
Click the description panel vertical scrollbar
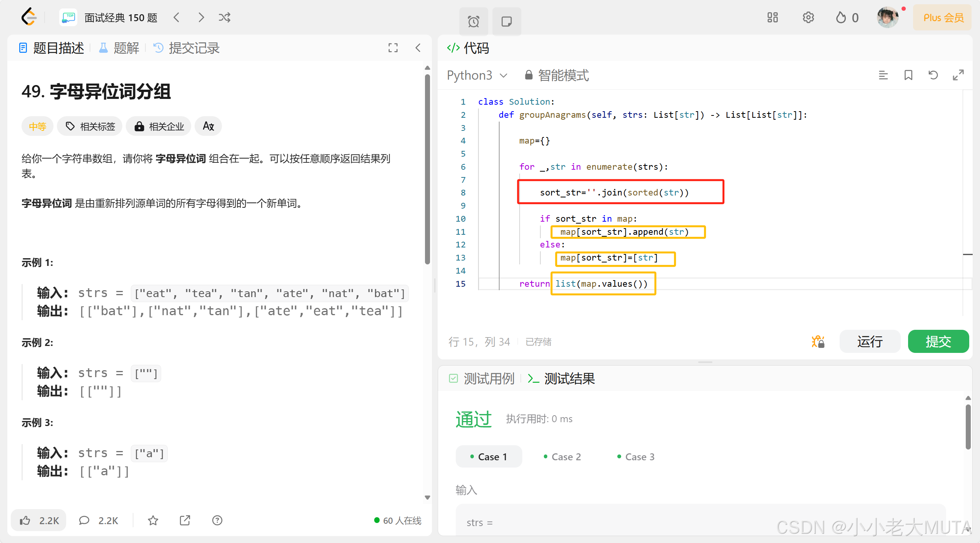[427, 169]
